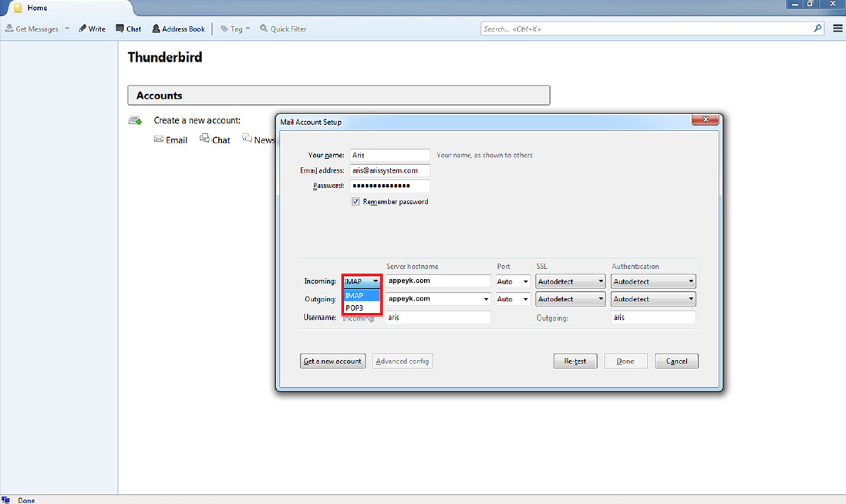Click Get a new account button
Viewport: 846px width, 504px height.
click(332, 361)
